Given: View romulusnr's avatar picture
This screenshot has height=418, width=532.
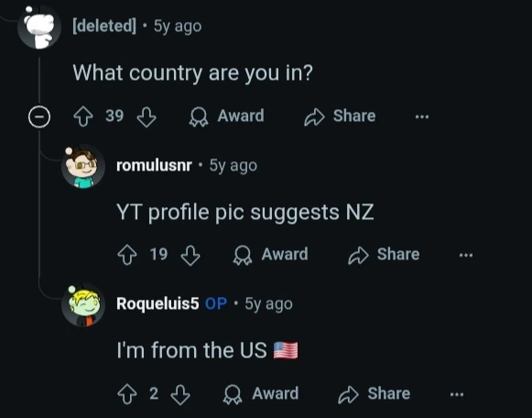Looking at the screenshot, I should tap(83, 167).
